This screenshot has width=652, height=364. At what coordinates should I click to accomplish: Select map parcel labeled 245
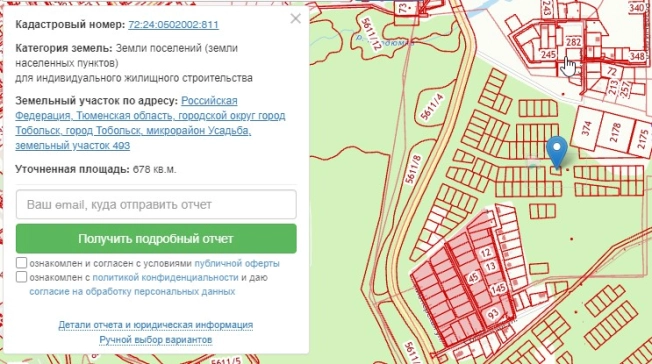(x=548, y=54)
